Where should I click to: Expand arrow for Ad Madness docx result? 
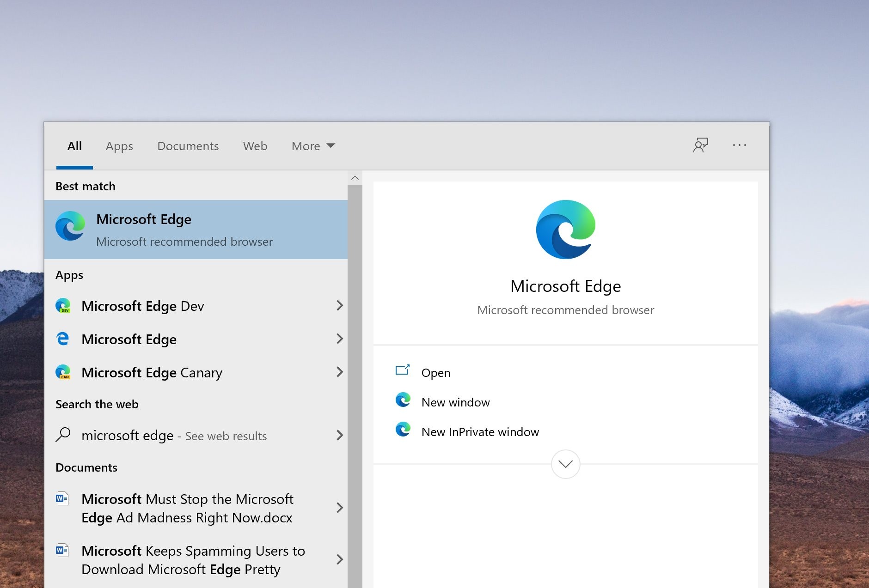coord(340,508)
